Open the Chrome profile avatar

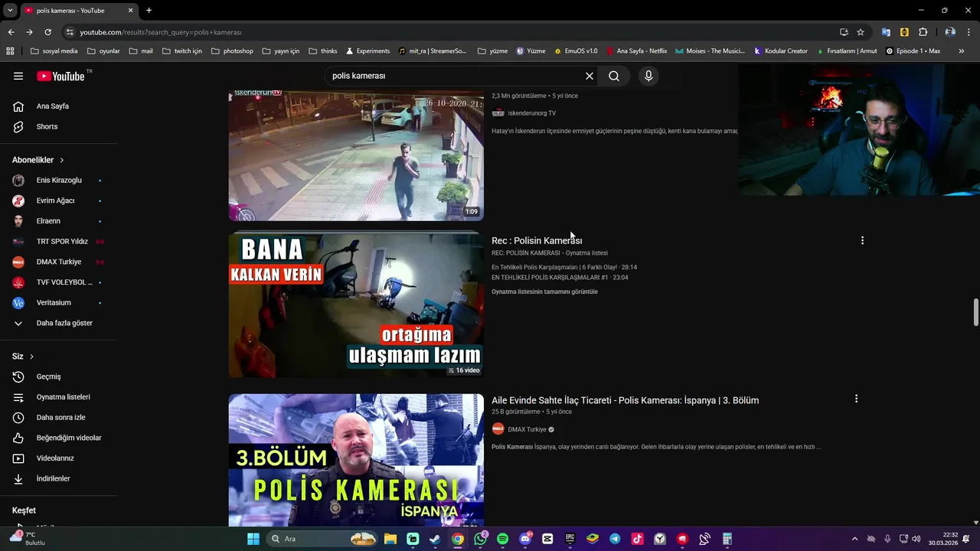(x=950, y=32)
